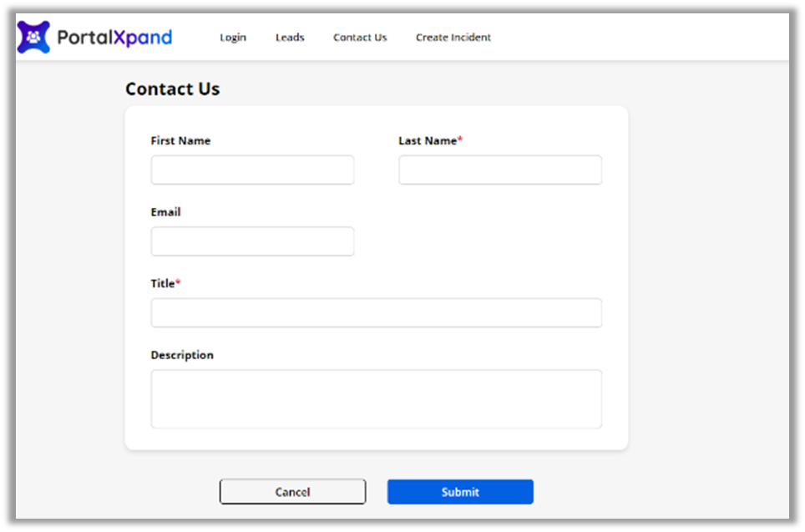Focus the Title input field
This screenshot has height=532, width=805.
pos(376,312)
